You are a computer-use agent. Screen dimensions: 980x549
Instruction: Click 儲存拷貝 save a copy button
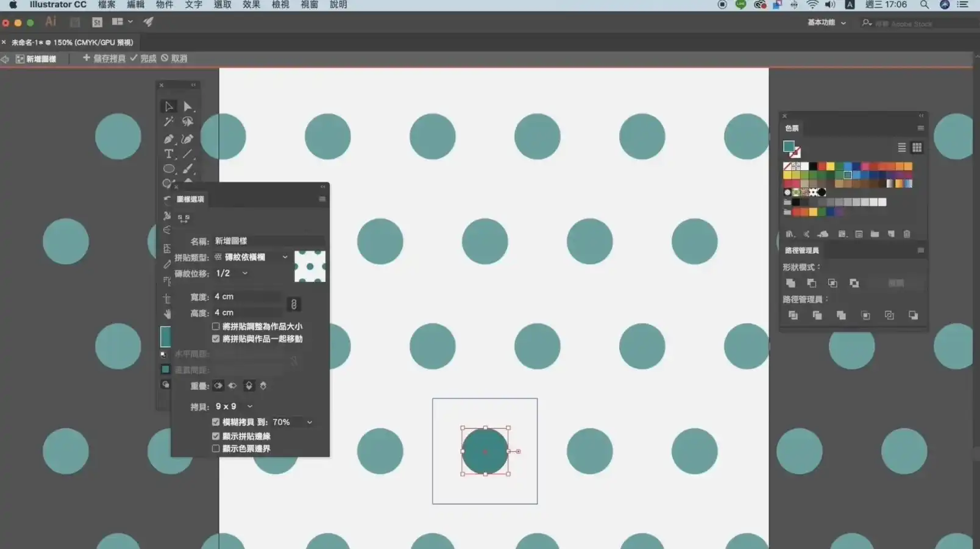[104, 59]
